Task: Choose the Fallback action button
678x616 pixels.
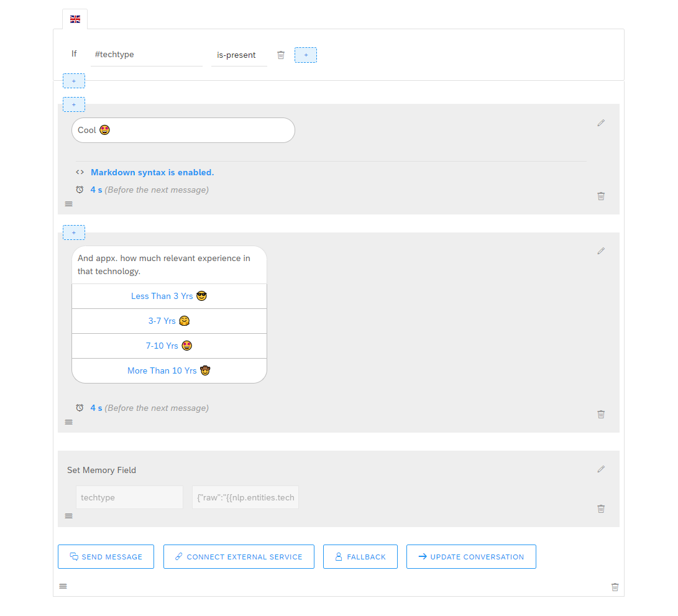Action: [x=360, y=557]
